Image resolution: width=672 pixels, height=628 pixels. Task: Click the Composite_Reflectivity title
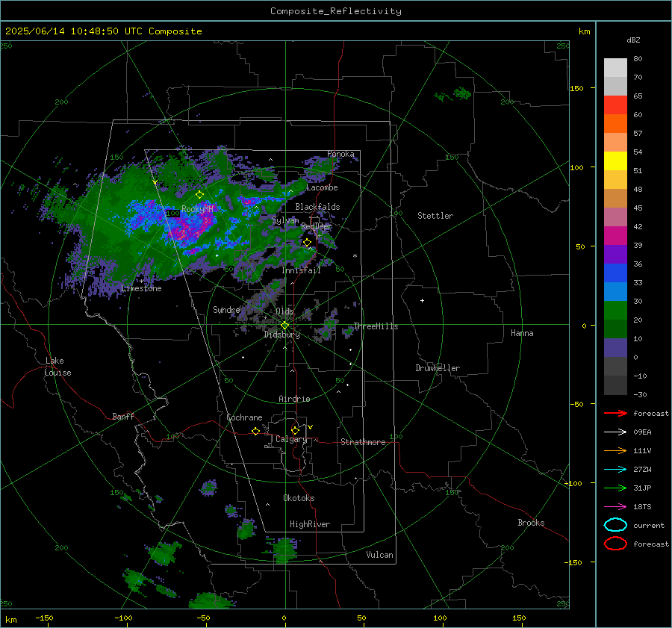click(336, 11)
